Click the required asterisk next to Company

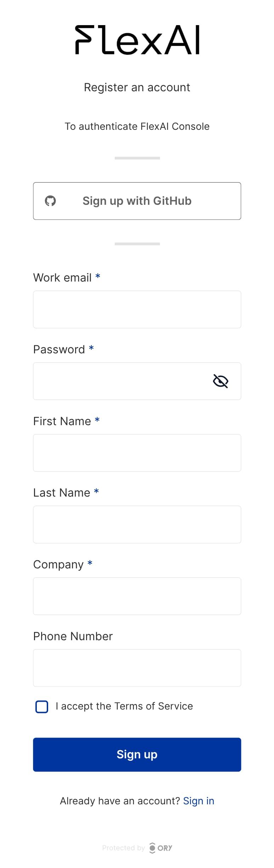(x=90, y=563)
